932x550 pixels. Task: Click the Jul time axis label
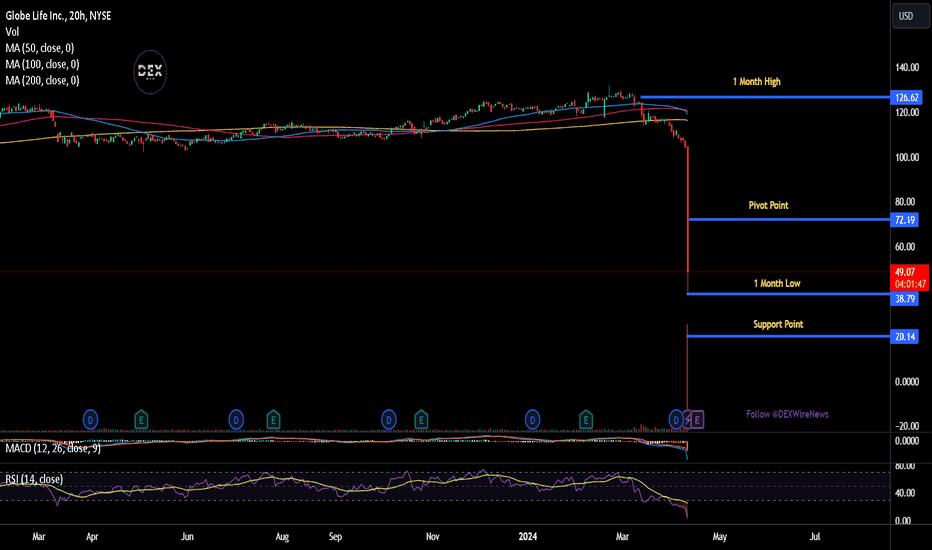point(815,536)
